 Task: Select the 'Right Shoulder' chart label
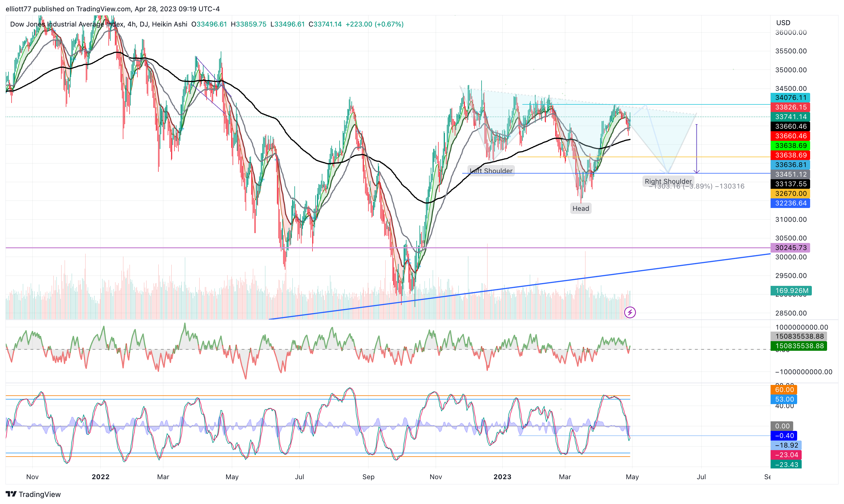[x=668, y=181]
